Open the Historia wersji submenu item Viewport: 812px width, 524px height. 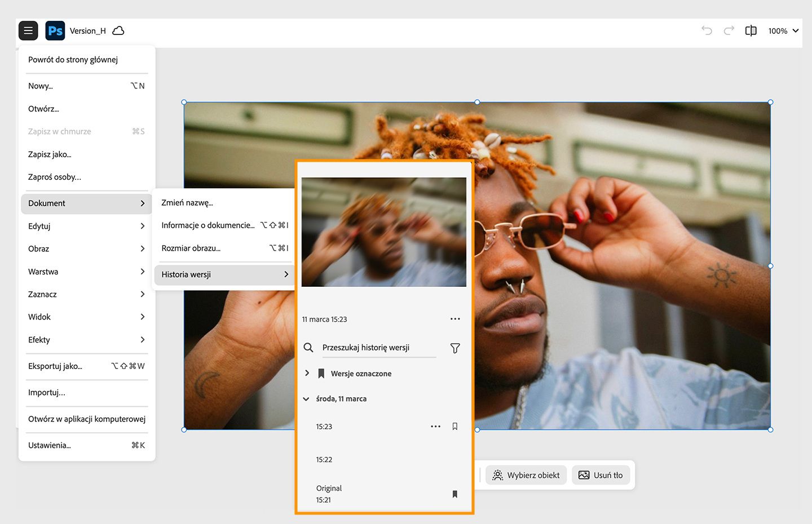pos(224,274)
